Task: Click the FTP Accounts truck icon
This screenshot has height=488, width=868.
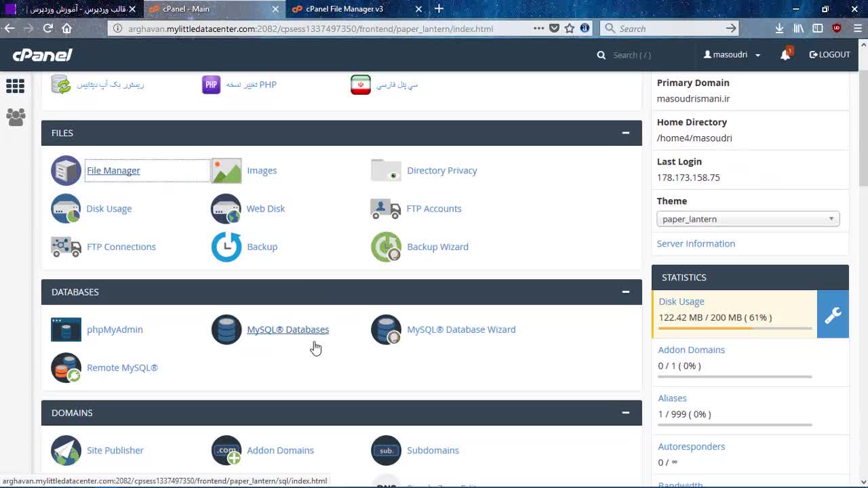Action: point(386,209)
